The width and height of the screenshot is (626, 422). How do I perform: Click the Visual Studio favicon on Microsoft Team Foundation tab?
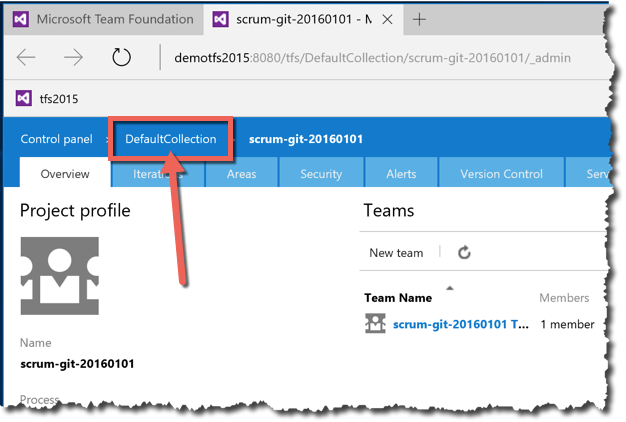21,19
